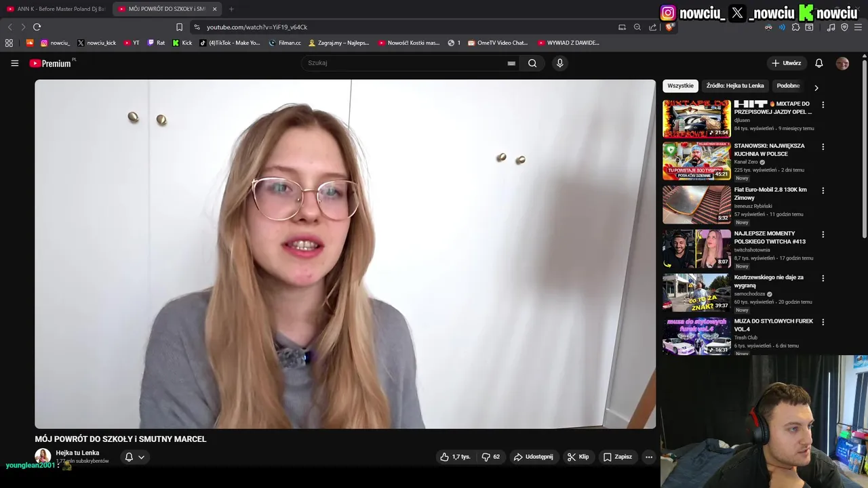Open HIT MIXTAPE video thumbnail
868x488 pixels.
tap(696, 119)
